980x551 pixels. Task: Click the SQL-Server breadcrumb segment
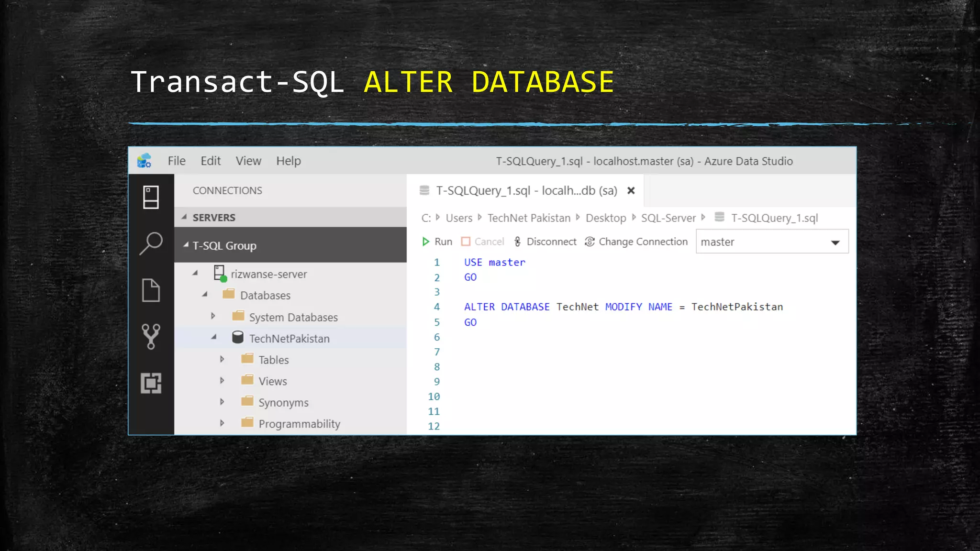[x=668, y=218]
